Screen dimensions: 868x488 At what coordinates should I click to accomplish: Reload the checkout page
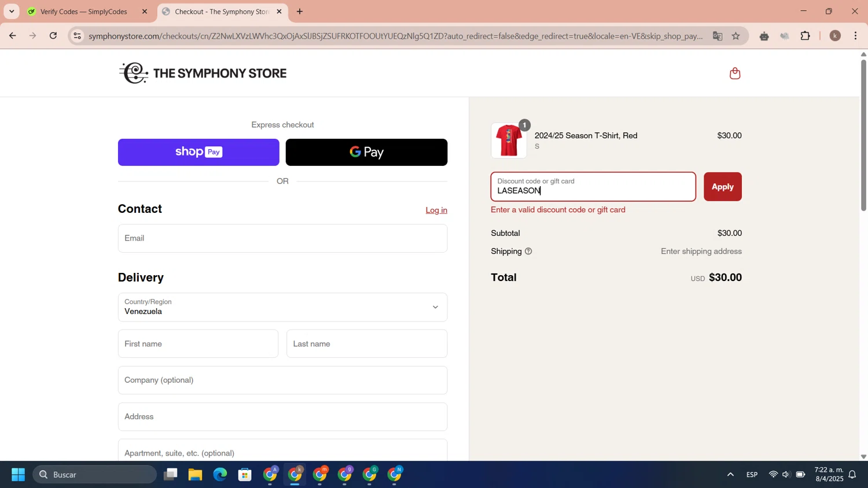click(53, 36)
